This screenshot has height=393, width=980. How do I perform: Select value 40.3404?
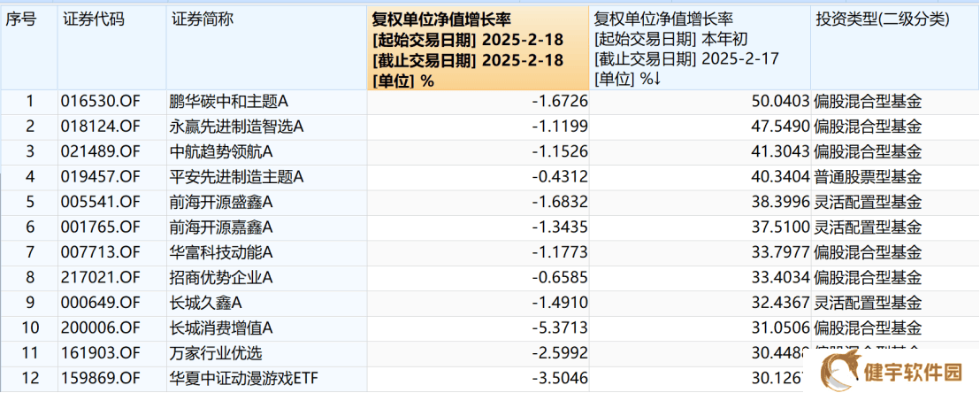point(782,177)
